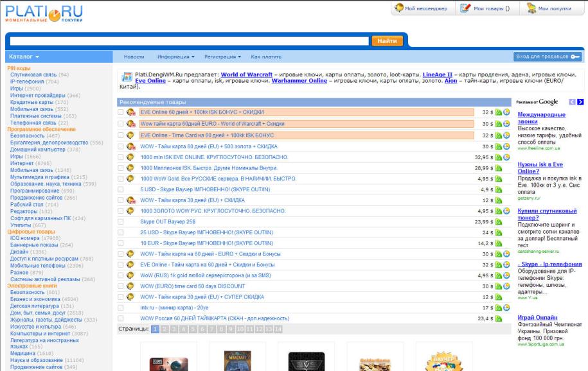The height and width of the screenshot is (371, 588).
Task: Open the messenger icon in top bar
Action: click(399, 8)
